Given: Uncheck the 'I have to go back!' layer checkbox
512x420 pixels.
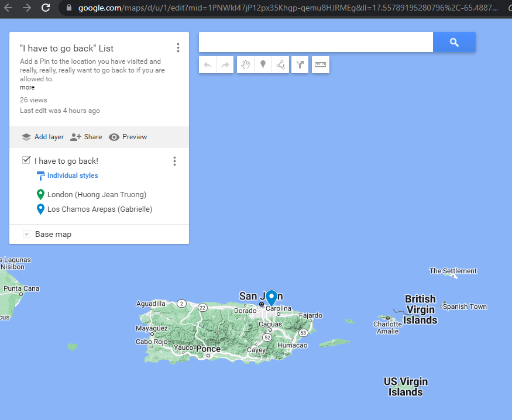Looking at the screenshot, I should tap(26, 160).
